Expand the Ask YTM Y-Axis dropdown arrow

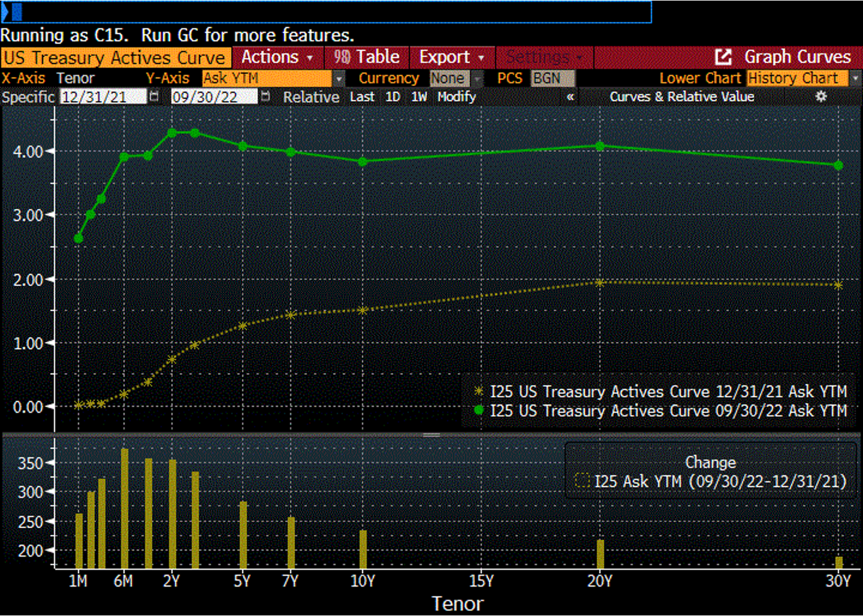click(339, 78)
